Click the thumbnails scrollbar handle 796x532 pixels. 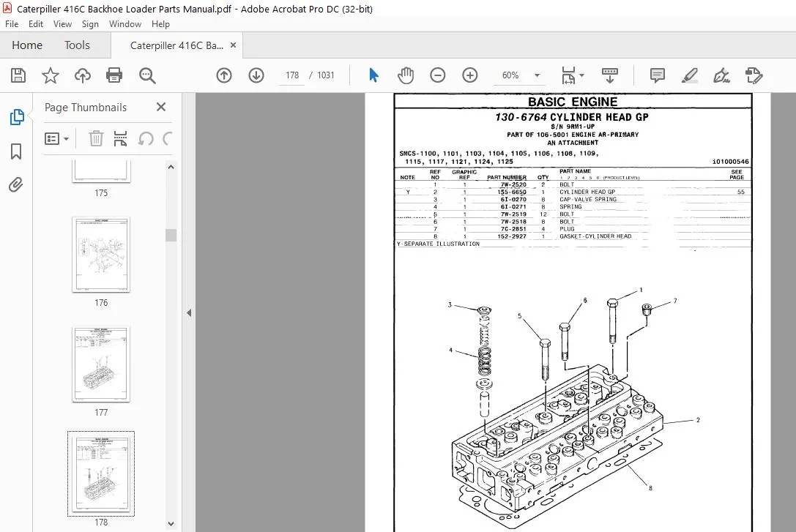point(171,236)
